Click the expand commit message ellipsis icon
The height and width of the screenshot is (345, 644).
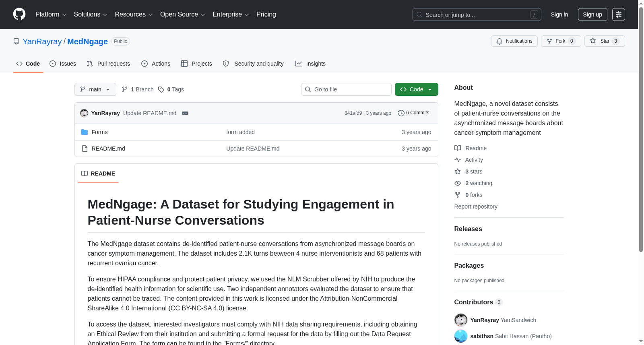pyautogui.click(x=185, y=113)
